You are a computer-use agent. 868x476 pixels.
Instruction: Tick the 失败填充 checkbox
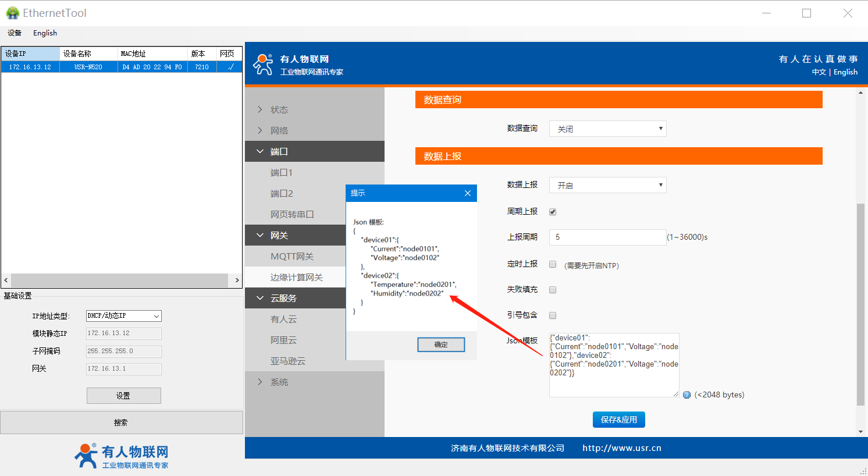tap(553, 290)
